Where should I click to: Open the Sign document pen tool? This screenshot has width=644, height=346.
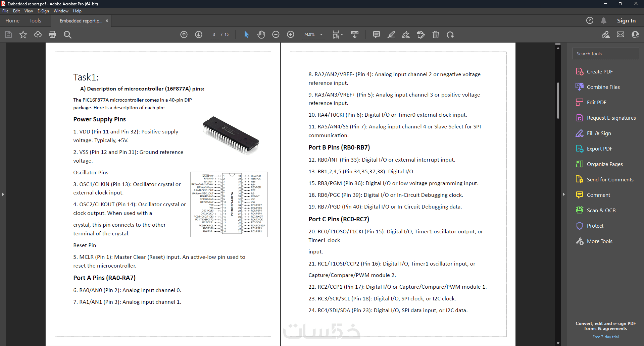(x=406, y=35)
